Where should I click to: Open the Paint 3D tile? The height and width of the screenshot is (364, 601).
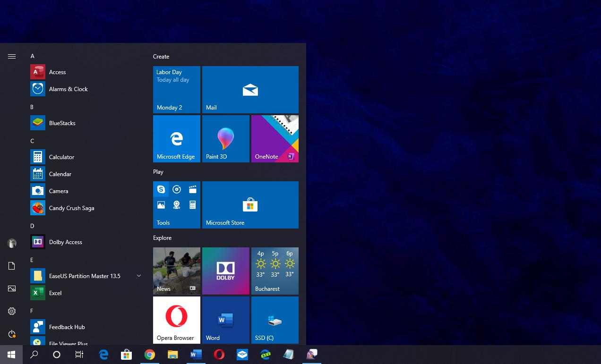(x=226, y=139)
